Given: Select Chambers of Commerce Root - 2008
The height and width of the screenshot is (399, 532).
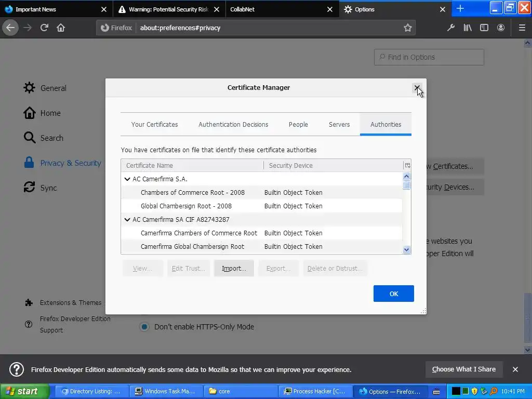Looking at the screenshot, I should tap(262, 192).
